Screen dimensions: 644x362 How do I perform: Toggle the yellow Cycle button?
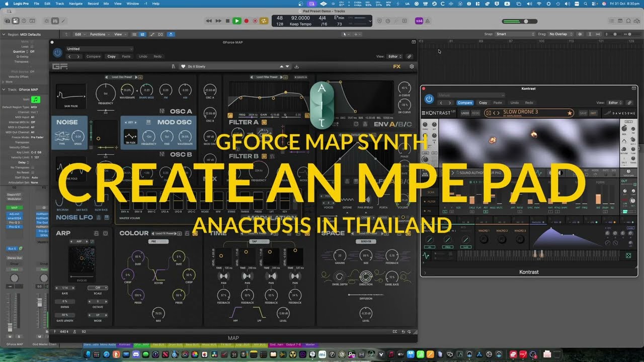click(264, 21)
